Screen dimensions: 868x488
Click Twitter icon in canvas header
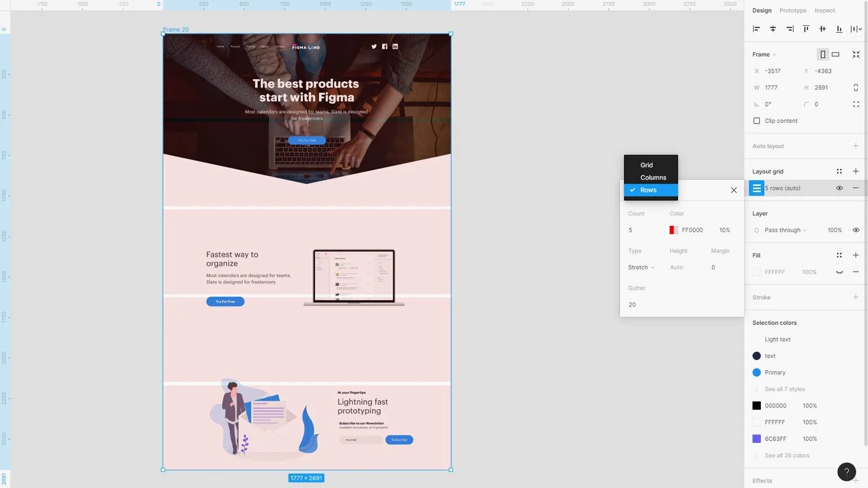374,47
